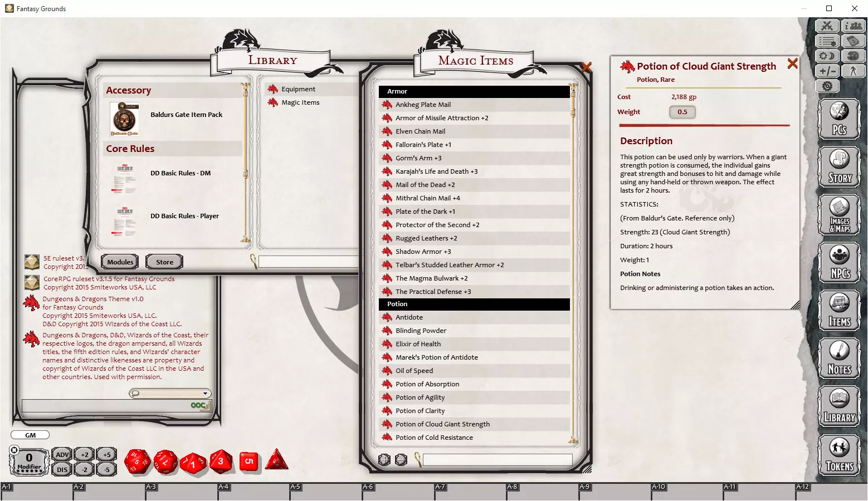Click the Store button in Library

tap(164, 262)
